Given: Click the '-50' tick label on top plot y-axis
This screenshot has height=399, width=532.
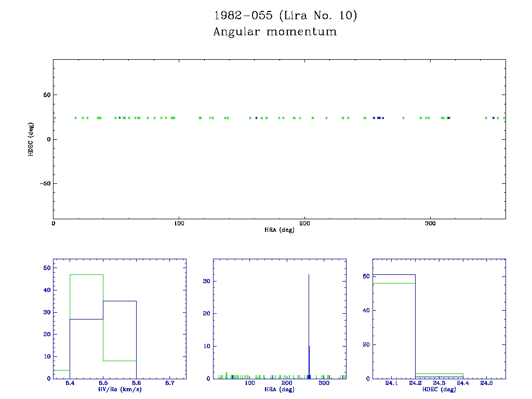Looking at the screenshot, I should (x=43, y=183).
